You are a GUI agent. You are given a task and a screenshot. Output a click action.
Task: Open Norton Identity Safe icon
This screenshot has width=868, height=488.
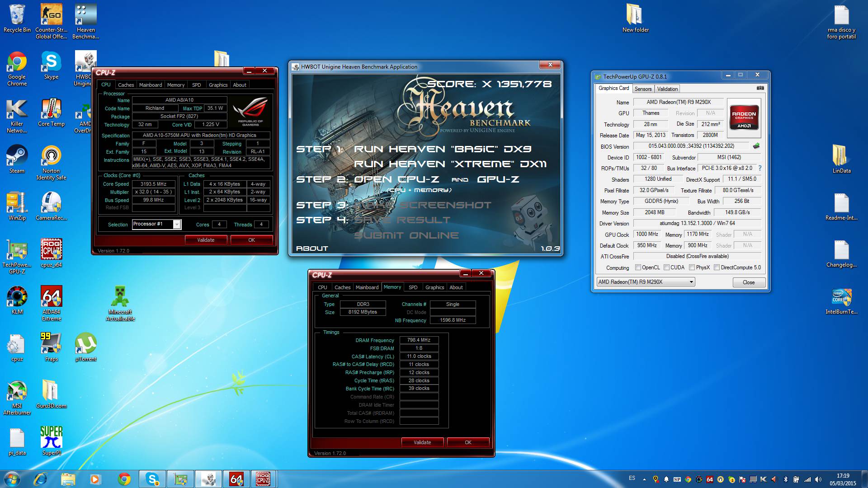pyautogui.click(x=51, y=163)
